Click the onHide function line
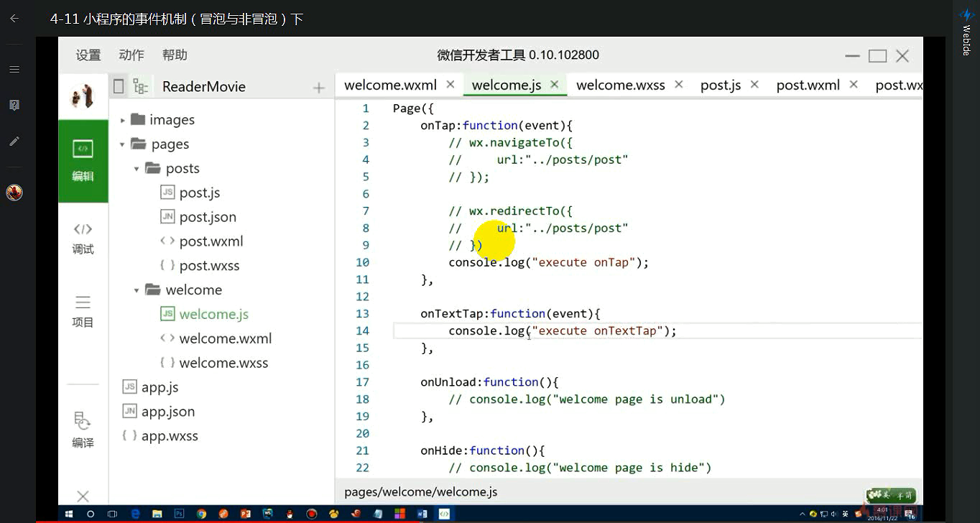The width and height of the screenshot is (980, 523). (483, 450)
